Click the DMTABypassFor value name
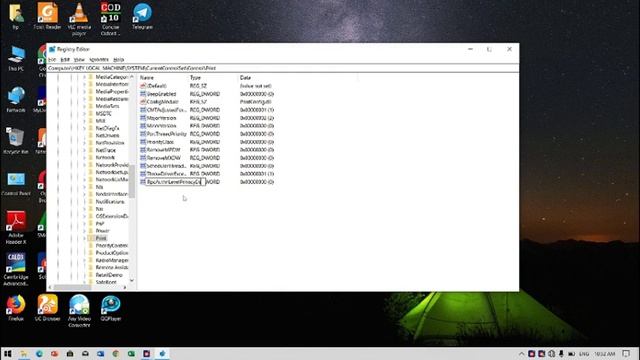This screenshot has height=360, width=640. [167, 110]
